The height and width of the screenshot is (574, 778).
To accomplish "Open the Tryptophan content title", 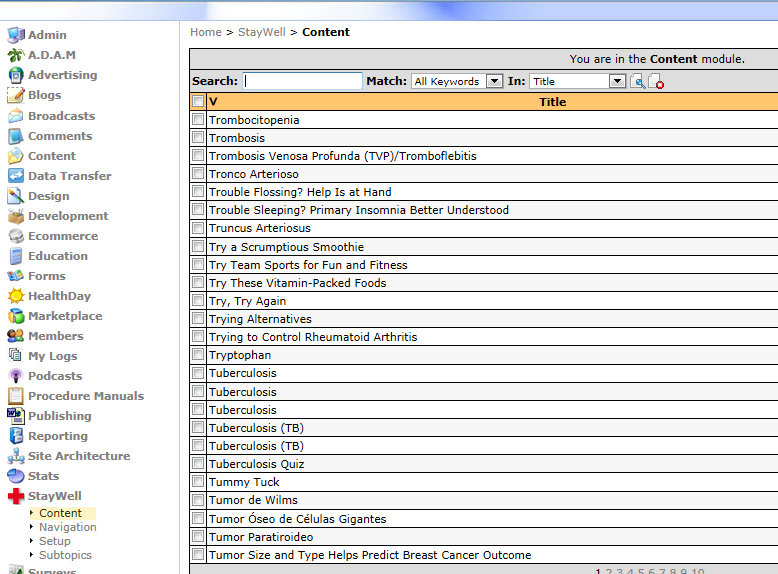I will [240, 355].
